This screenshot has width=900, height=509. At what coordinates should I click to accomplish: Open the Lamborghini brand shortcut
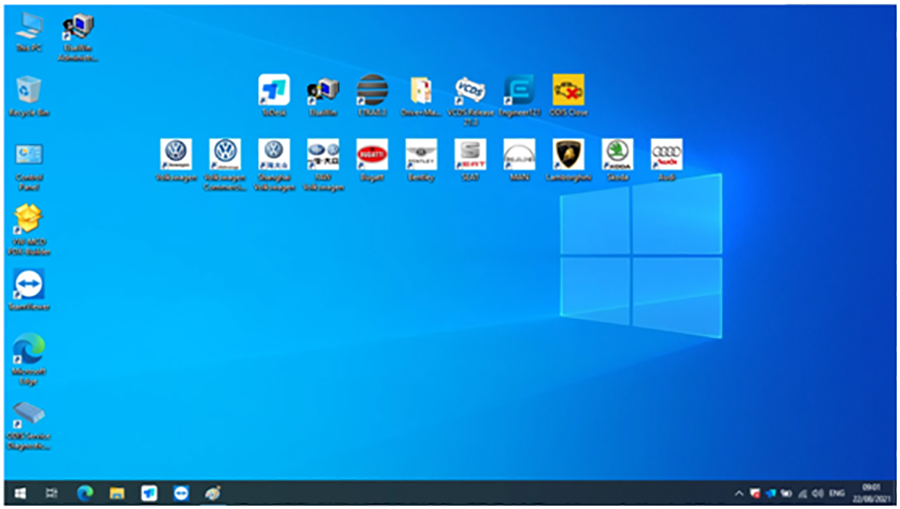(x=568, y=160)
